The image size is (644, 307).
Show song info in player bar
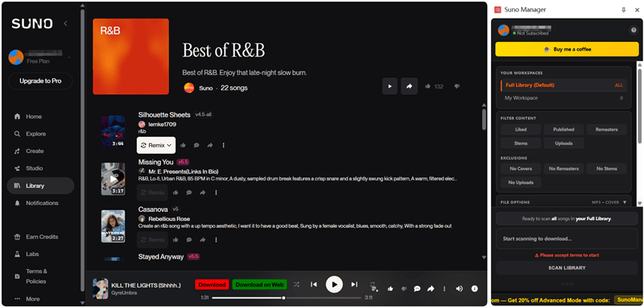point(474,289)
